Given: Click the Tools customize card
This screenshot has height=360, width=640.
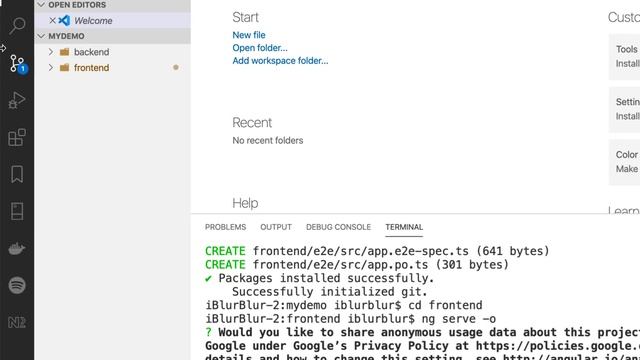Looking at the screenshot, I should (x=624, y=56).
